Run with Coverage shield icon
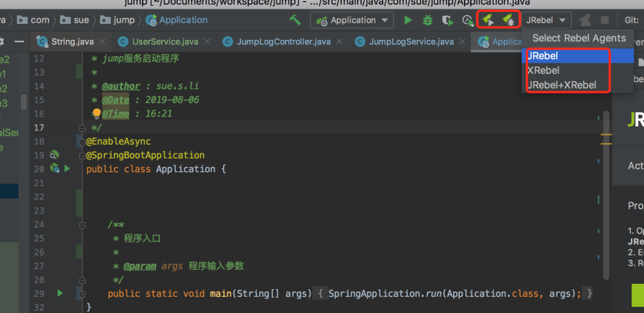This screenshot has height=313, width=644. (x=447, y=20)
